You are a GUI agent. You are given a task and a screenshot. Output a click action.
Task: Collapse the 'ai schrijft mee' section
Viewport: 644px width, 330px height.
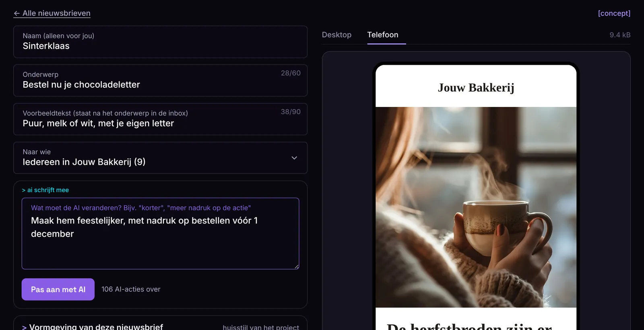tap(45, 190)
